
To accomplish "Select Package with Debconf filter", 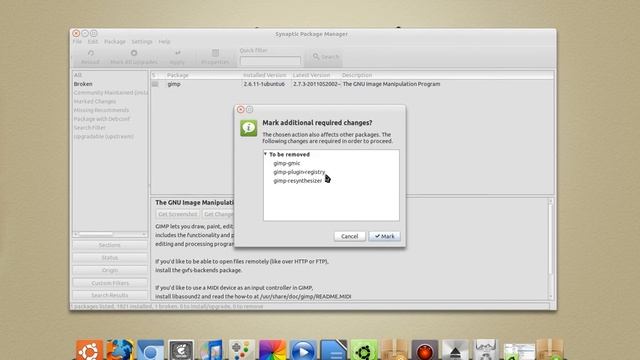I will coord(102,119).
